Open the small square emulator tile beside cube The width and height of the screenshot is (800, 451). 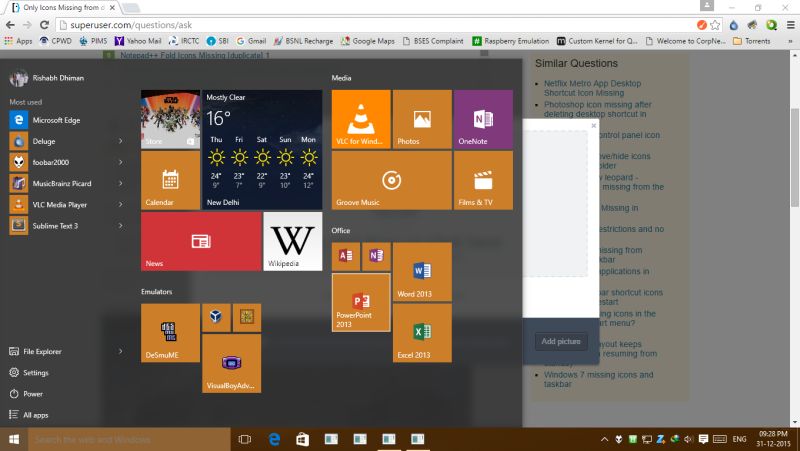click(x=247, y=318)
